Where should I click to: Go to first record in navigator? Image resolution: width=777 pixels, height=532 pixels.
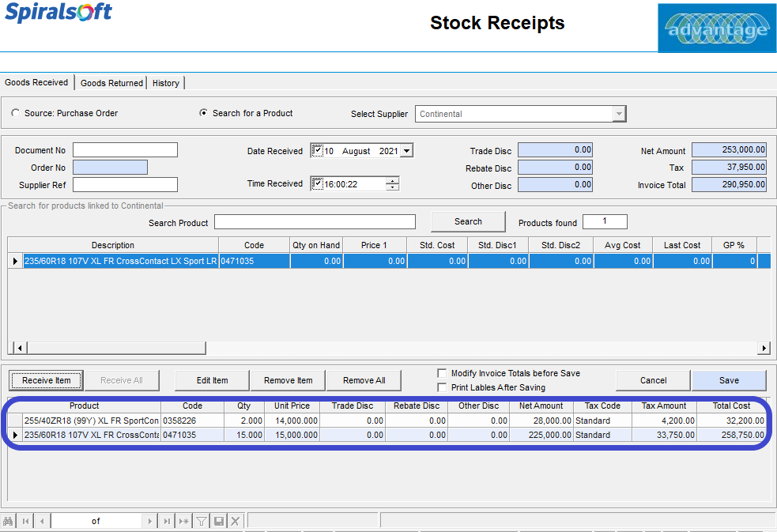(25, 521)
